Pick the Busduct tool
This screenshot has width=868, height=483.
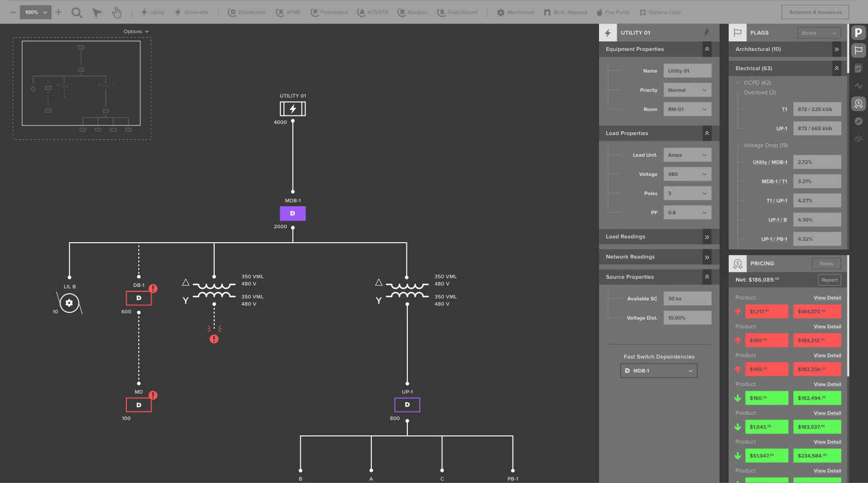point(412,12)
